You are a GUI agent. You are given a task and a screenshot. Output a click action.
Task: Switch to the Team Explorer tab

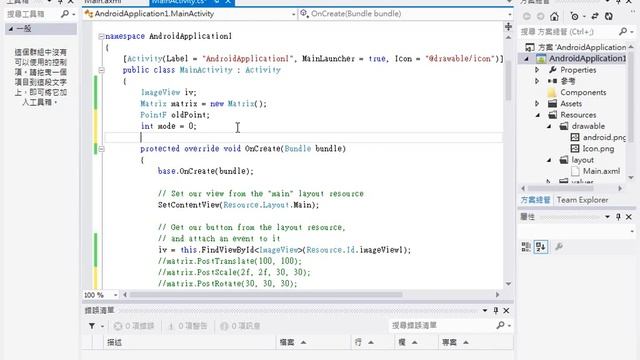(582, 200)
